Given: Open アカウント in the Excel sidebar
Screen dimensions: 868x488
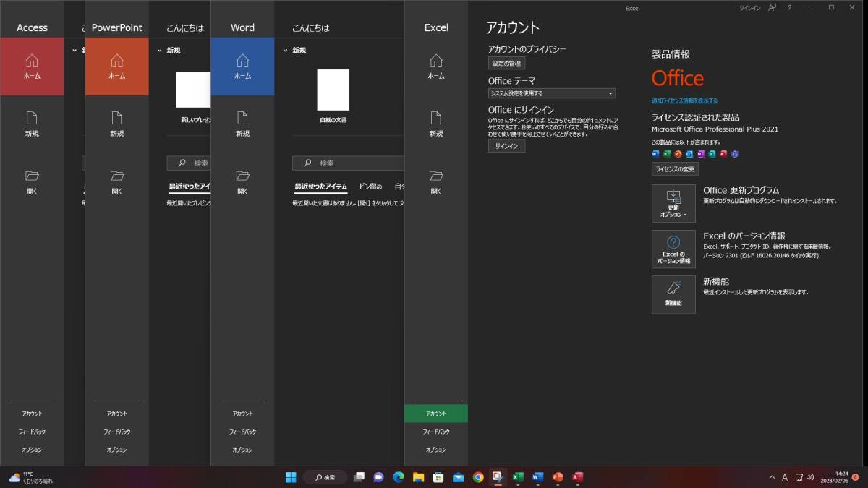Looking at the screenshot, I should click(x=436, y=414).
